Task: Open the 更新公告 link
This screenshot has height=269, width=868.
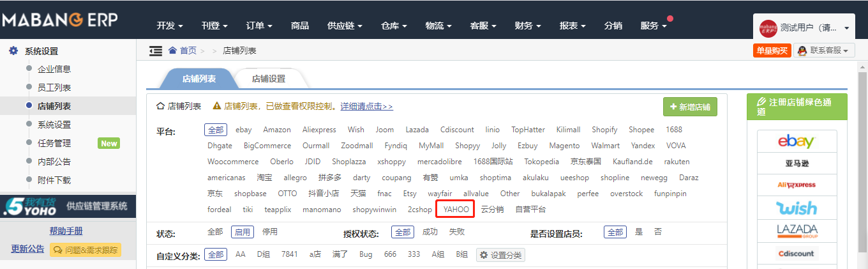Action: (x=27, y=249)
